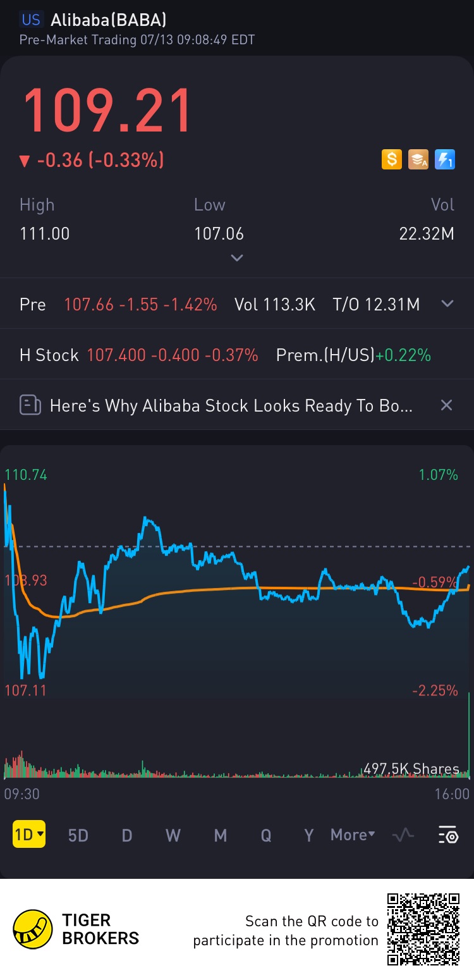Tap the indicator waveform icon

(403, 835)
